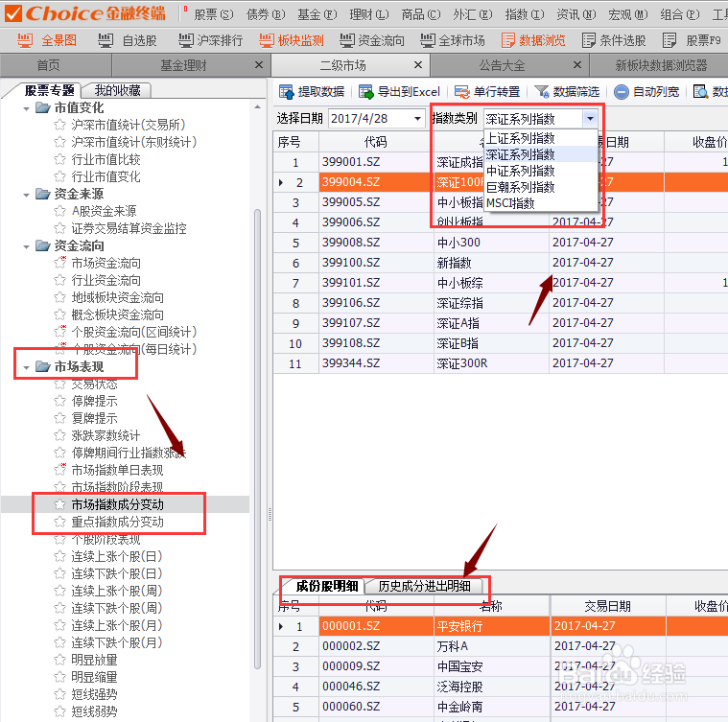Click the 自动列宽 auto column width icon
The image size is (728, 722).
[x=622, y=92]
